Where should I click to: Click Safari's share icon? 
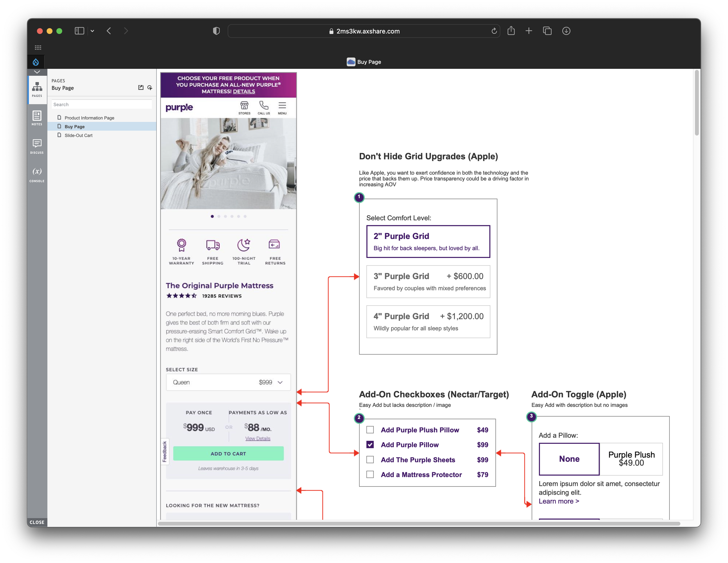[x=511, y=31]
